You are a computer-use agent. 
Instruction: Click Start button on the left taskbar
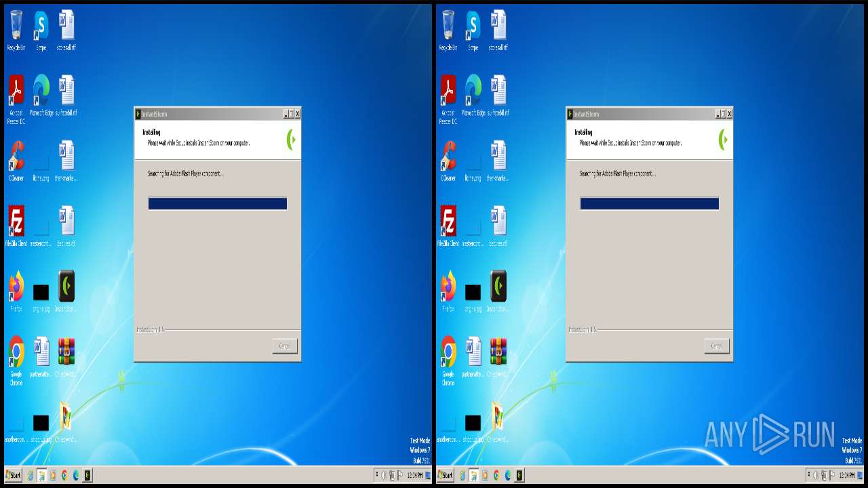pyautogui.click(x=14, y=475)
